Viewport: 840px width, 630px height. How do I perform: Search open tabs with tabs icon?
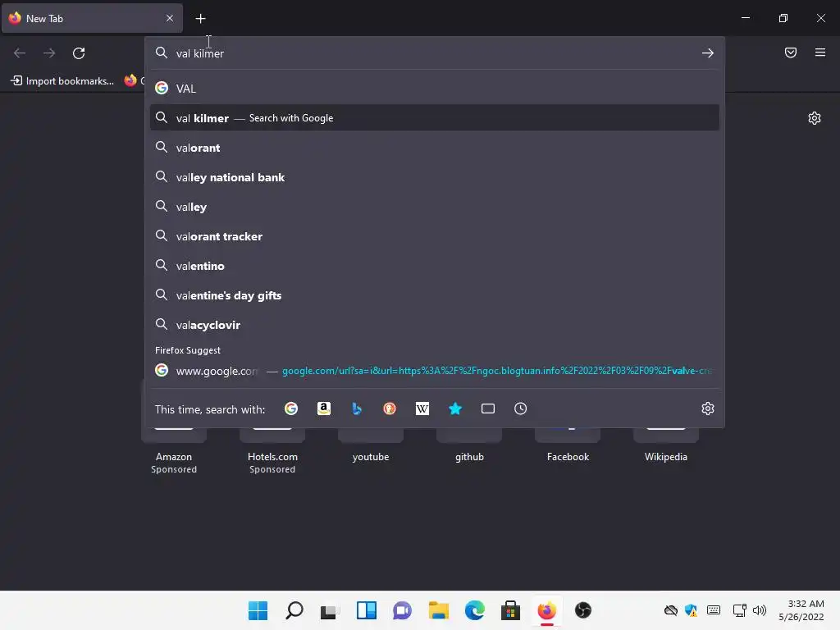(487, 409)
